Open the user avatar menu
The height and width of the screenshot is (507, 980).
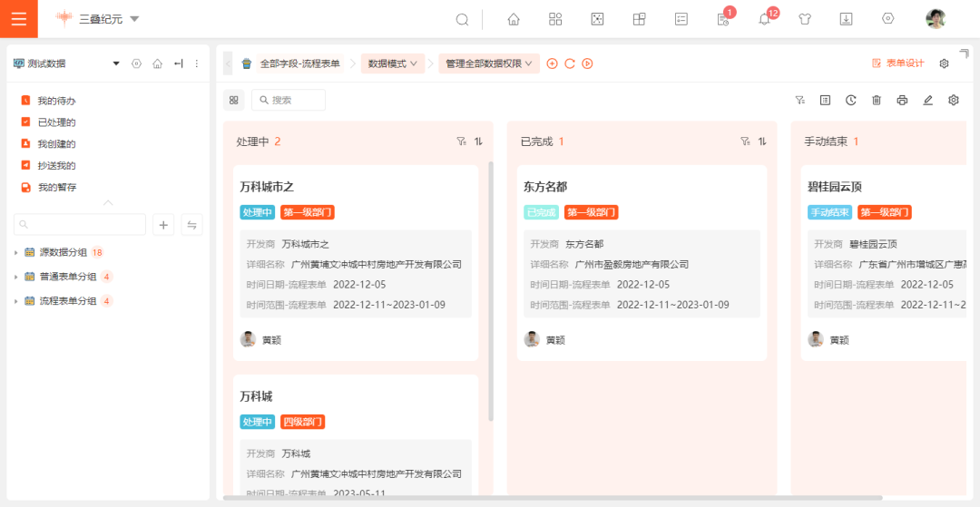[x=935, y=19]
